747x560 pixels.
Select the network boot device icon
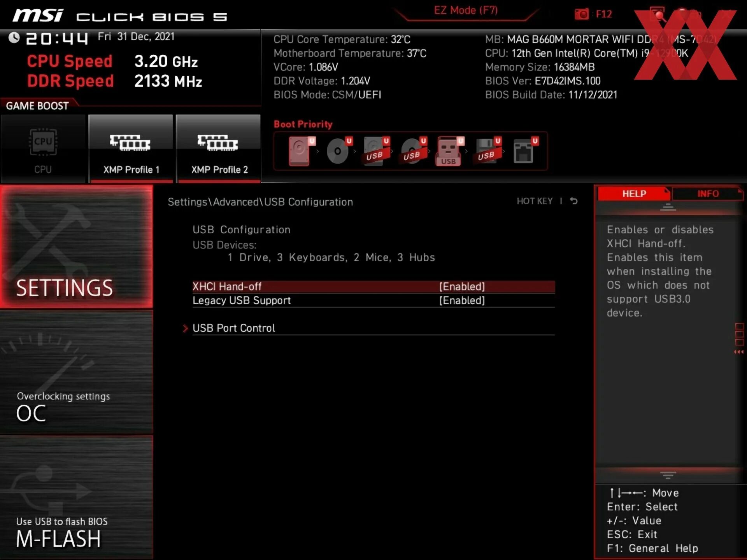click(526, 151)
